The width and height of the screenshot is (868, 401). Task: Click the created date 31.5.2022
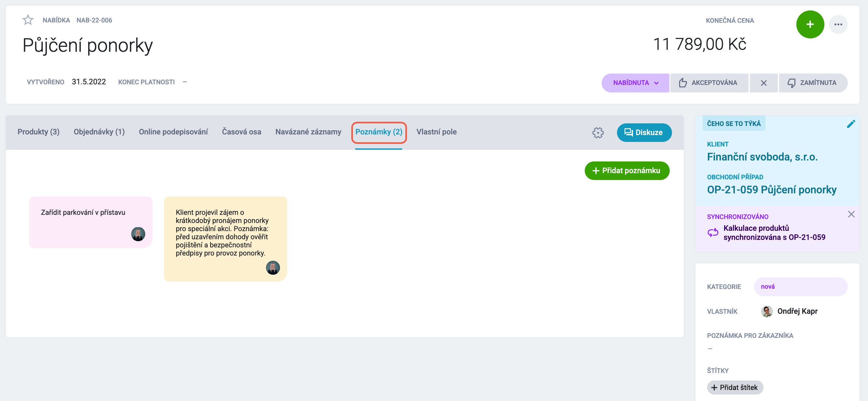coord(89,82)
